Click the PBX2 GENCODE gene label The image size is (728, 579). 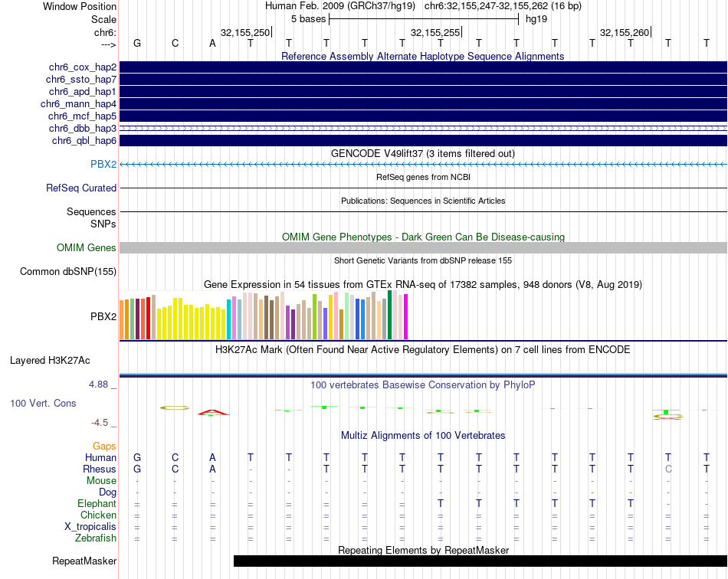pyautogui.click(x=103, y=164)
